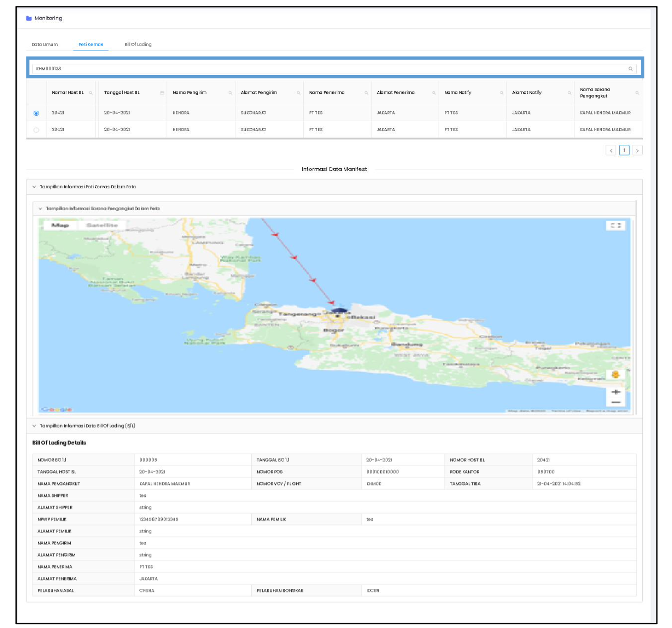The image size is (672, 628).
Task: Select the first row radio button
Action: pyautogui.click(x=36, y=113)
